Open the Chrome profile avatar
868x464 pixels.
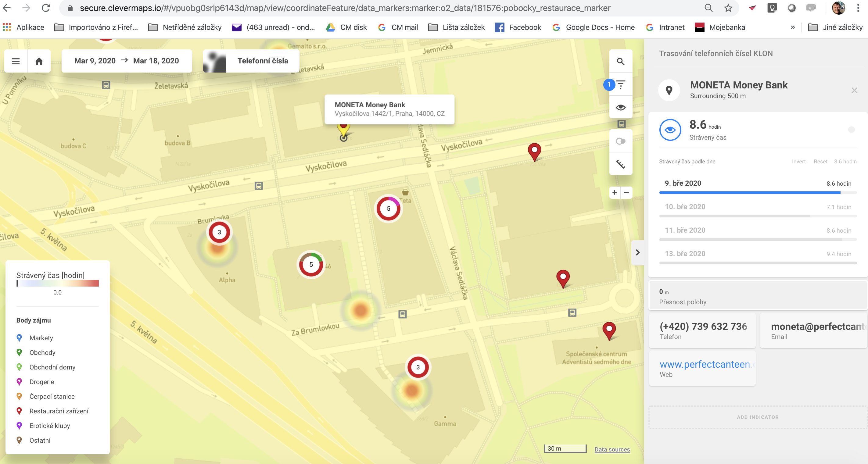click(x=838, y=8)
